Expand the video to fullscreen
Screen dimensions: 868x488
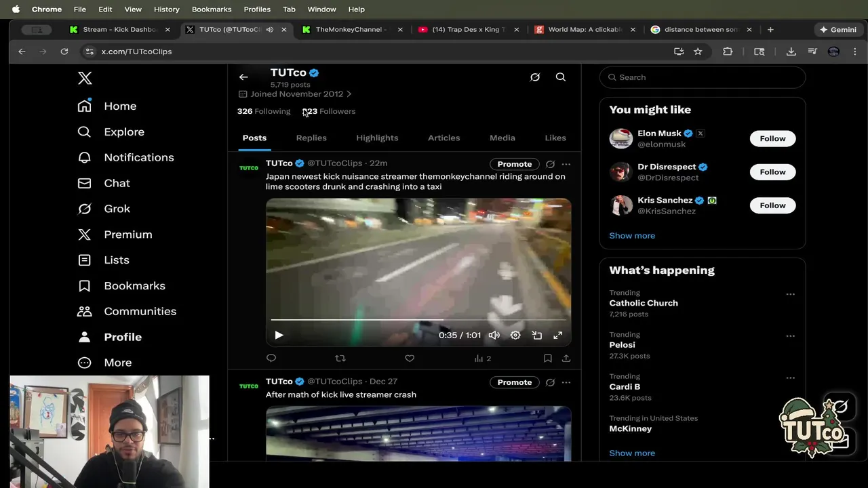coord(558,335)
